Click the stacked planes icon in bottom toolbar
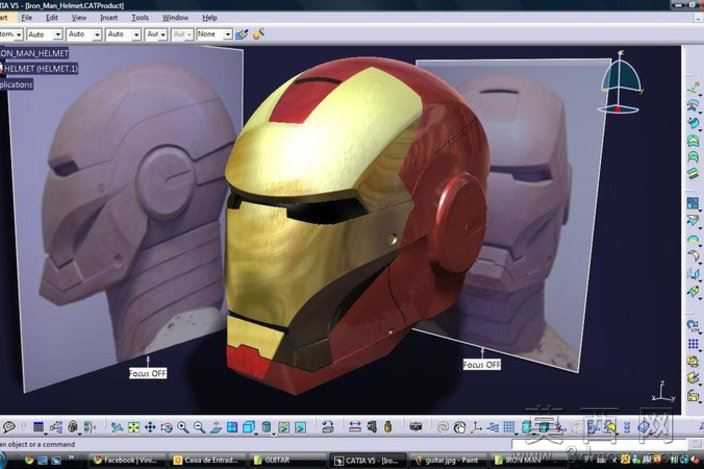The height and width of the screenshot is (469, 704). [493, 427]
